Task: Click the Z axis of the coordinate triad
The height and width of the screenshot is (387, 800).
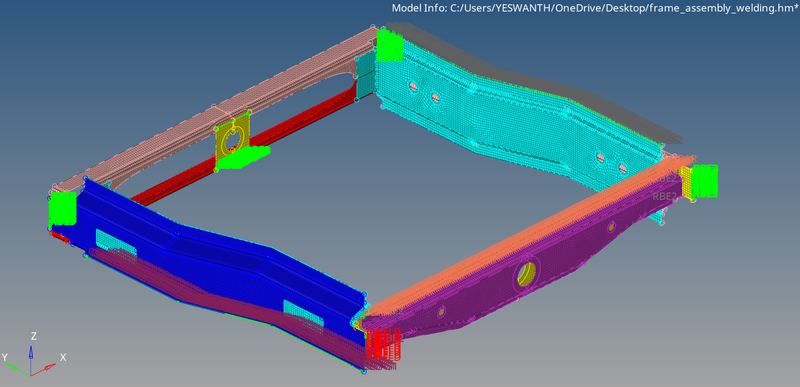Action: click(31, 353)
